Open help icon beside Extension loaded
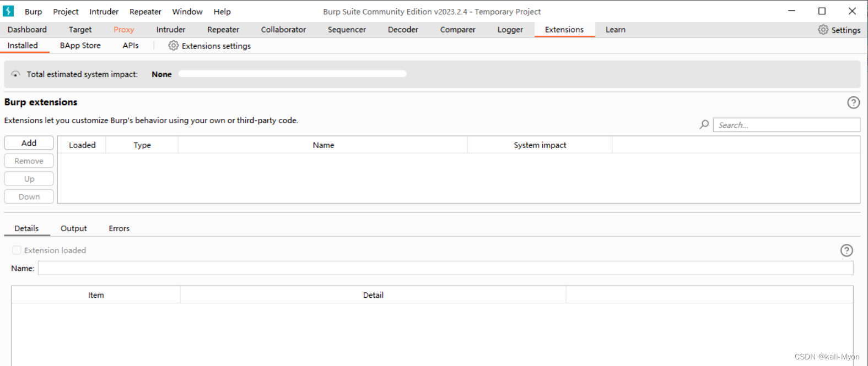This screenshot has height=366, width=868. point(847,250)
